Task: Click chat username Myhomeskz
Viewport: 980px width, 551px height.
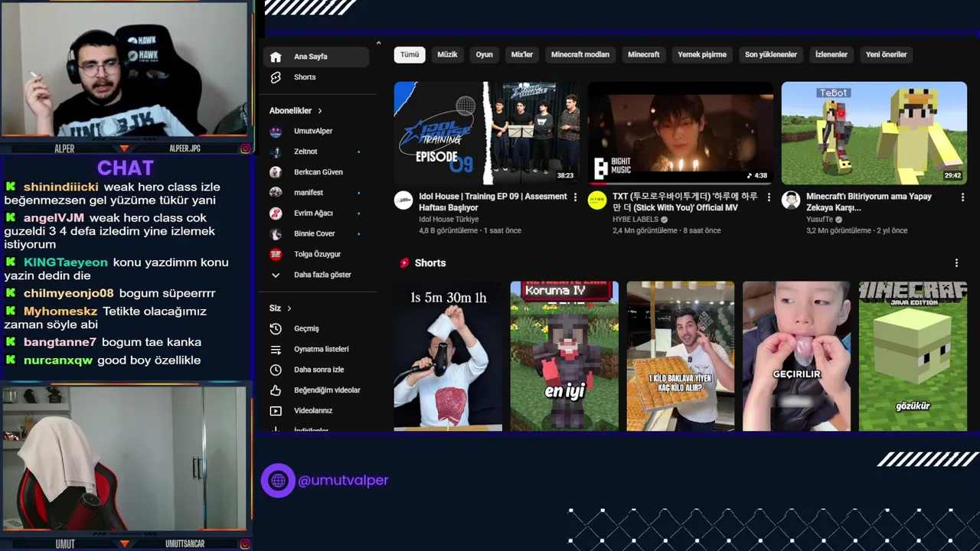Action: pyautogui.click(x=60, y=311)
